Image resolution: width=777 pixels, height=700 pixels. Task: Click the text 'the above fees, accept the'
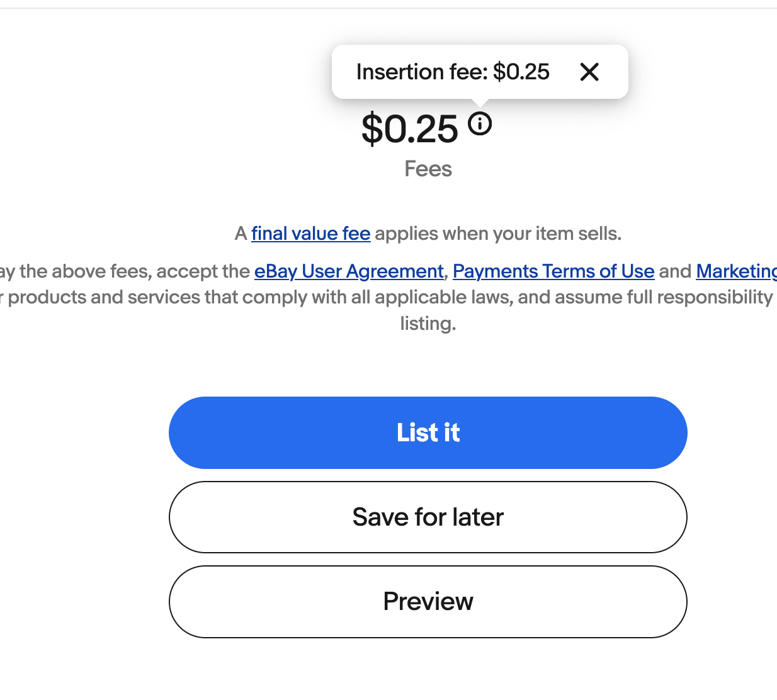[x=135, y=271]
